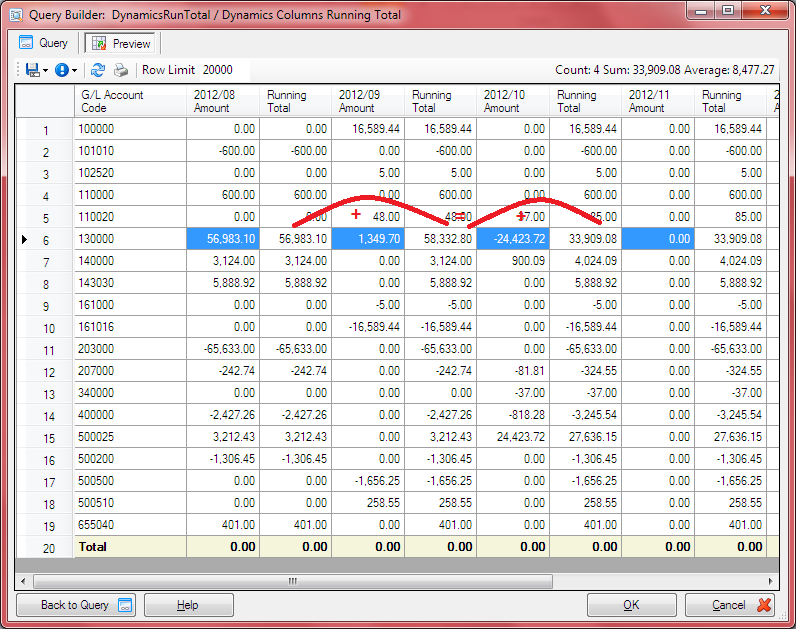Select account code 203000 cell
Image resolution: width=796 pixels, height=629 pixels.
(130, 349)
